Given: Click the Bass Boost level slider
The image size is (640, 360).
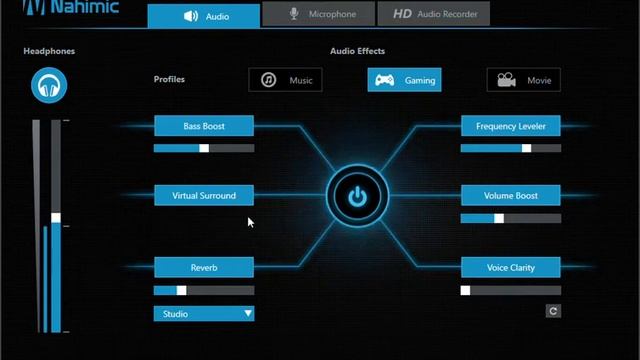Looking at the screenshot, I should [204, 148].
